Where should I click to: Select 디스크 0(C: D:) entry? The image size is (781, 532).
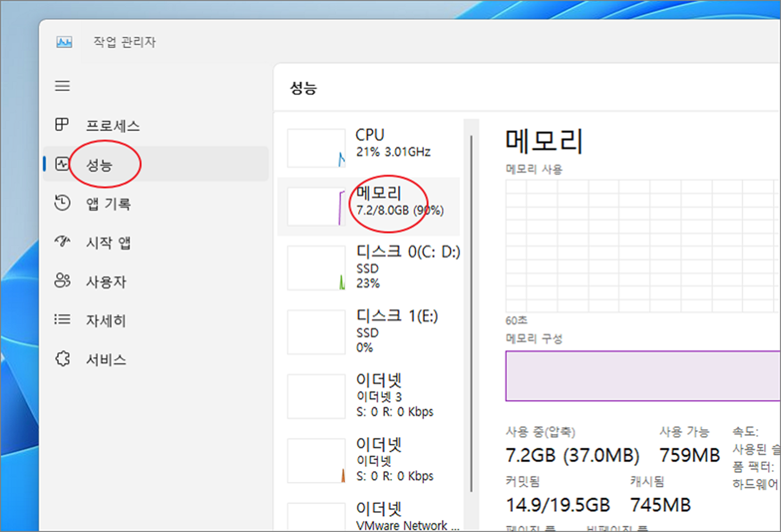(369, 267)
